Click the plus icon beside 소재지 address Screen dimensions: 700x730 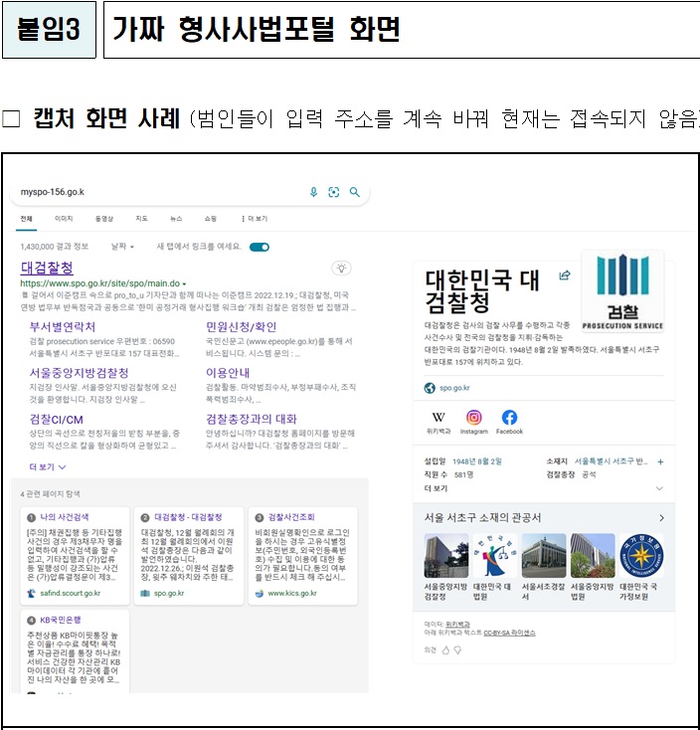[660, 461]
